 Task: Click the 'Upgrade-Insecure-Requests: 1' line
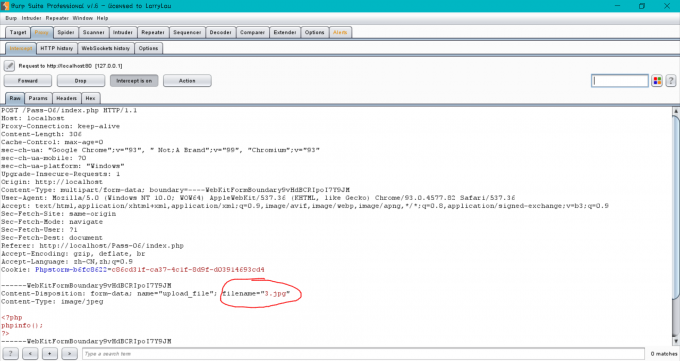pyautogui.click(x=60, y=174)
